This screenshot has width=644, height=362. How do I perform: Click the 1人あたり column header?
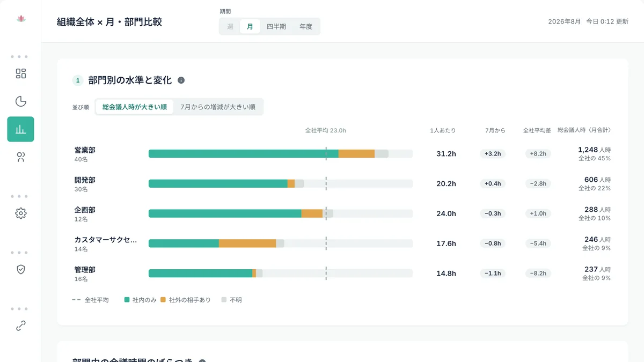pyautogui.click(x=443, y=130)
